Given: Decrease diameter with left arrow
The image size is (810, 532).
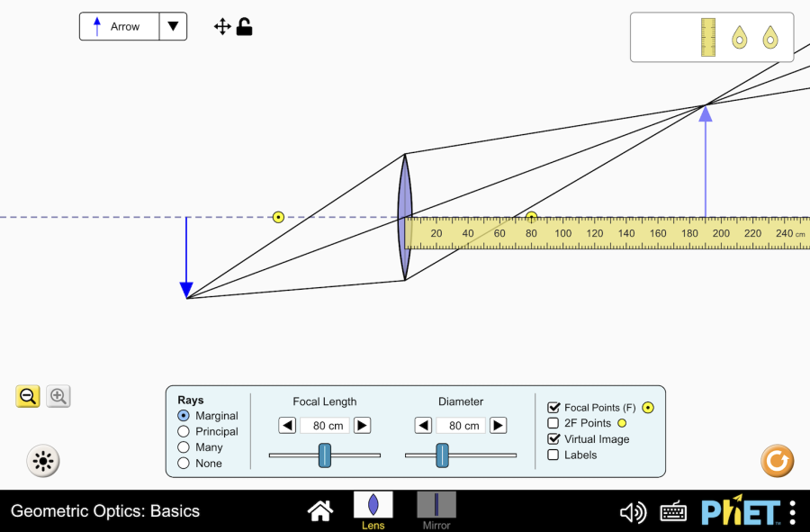Looking at the screenshot, I should (x=423, y=426).
